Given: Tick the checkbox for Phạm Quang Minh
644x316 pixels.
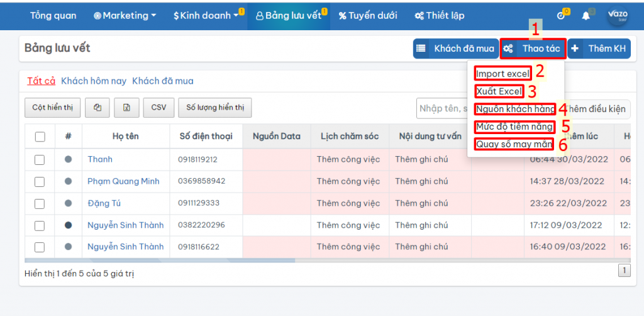Looking at the screenshot, I should click(40, 181).
